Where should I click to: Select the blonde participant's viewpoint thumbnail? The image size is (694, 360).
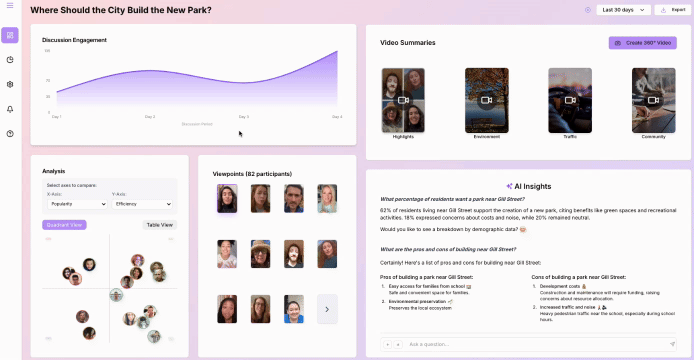(327, 198)
